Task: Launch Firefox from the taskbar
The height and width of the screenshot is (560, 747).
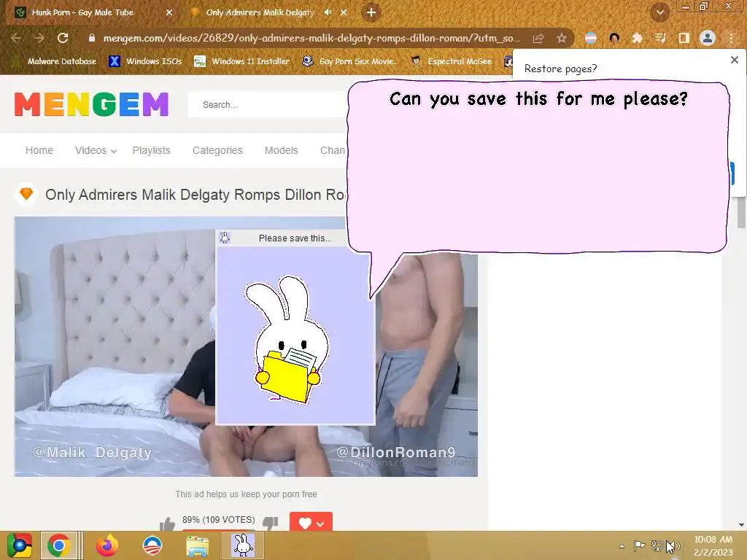Action: pyautogui.click(x=107, y=545)
